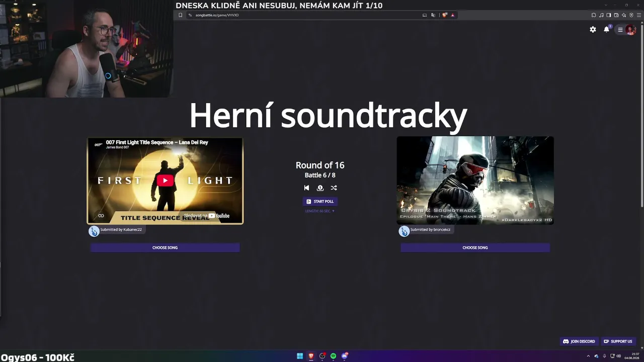
Task: Choose the song submitted by Kubanec22
Action: click(165, 247)
